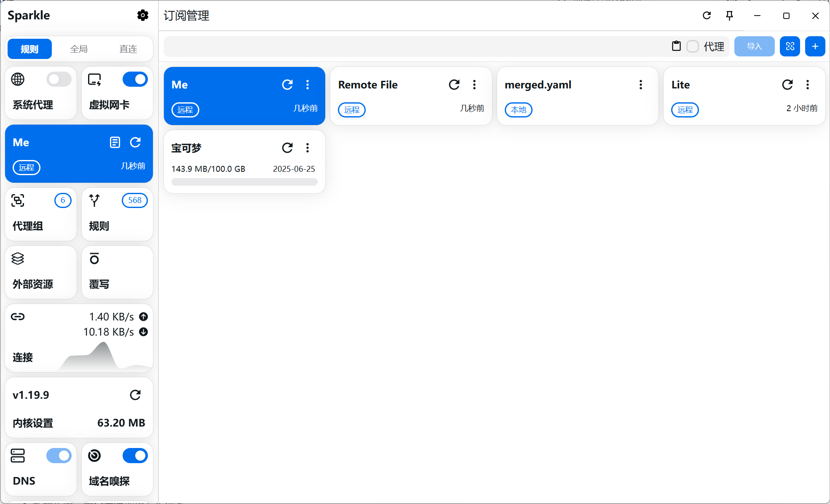
Task: Check the 代理 checkbox
Action: coord(693,46)
